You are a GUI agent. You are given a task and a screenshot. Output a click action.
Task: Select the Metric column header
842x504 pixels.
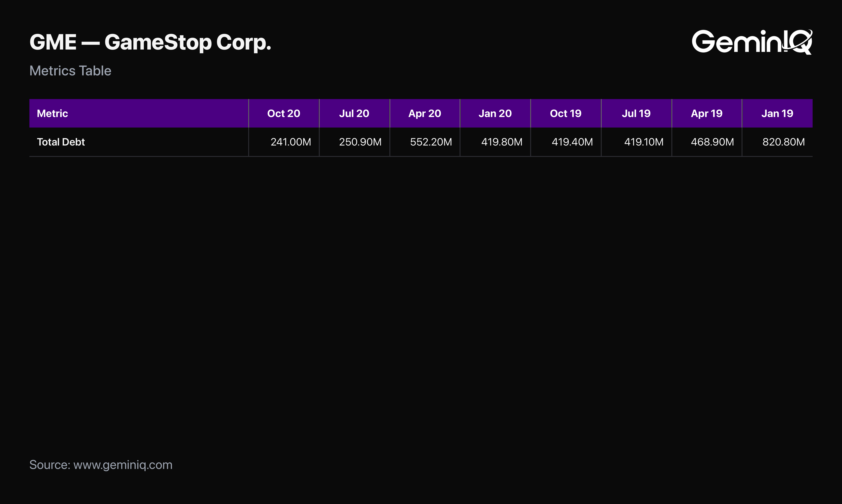tap(139, 113)
